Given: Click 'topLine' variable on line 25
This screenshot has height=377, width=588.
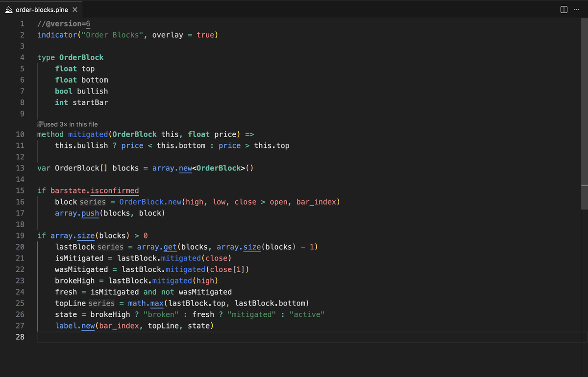Looking at the screenshot, I should point(71,303).
